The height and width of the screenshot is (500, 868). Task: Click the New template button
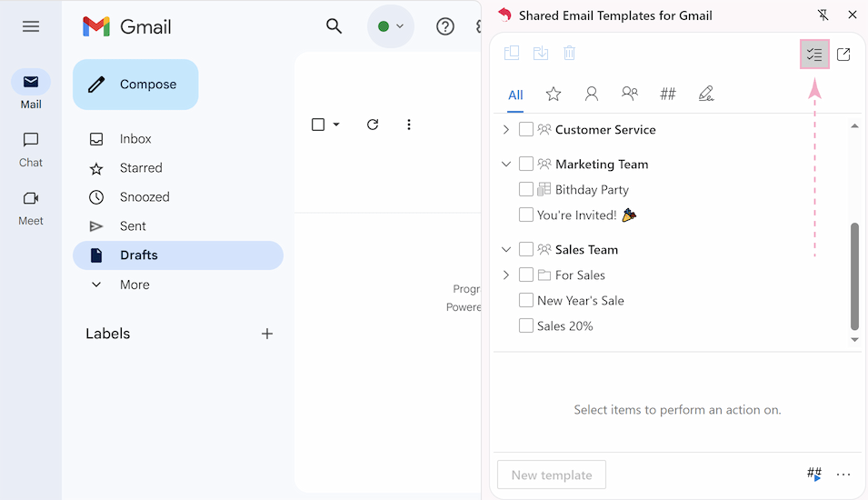coord(552,475)
